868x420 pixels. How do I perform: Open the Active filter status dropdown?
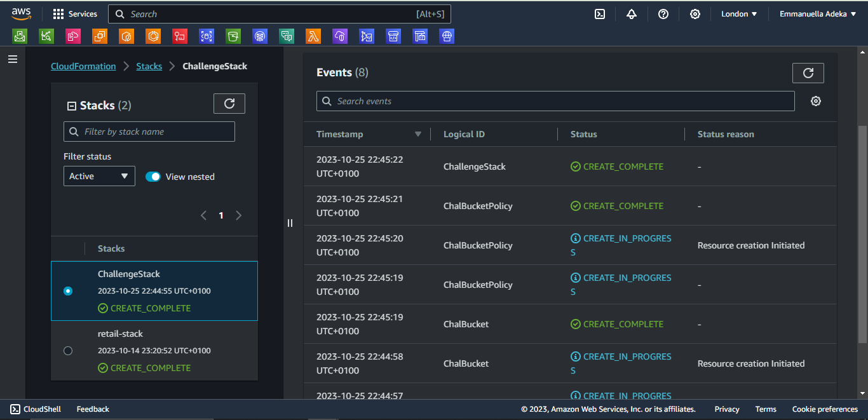[99, 176]
